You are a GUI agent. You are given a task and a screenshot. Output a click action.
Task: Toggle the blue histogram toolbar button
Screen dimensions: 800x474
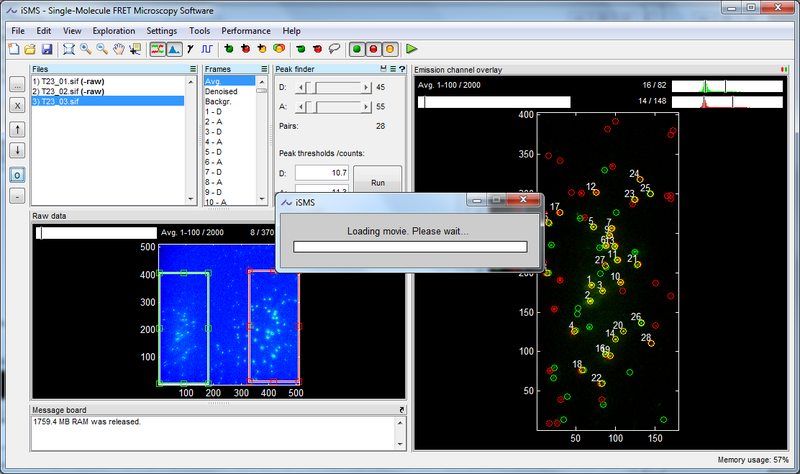[173, 48]
